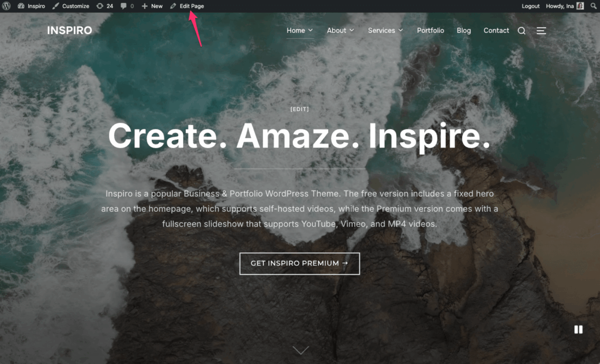Open the 24 pending updates icon
Screen dimensions: 600x364
(100, 6)
